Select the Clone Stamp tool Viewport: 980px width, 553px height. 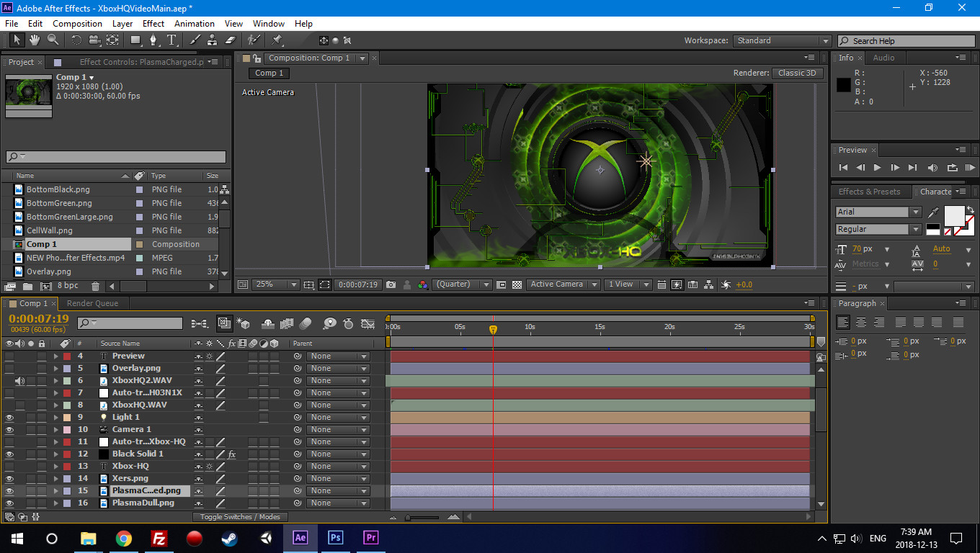point(213,40)
